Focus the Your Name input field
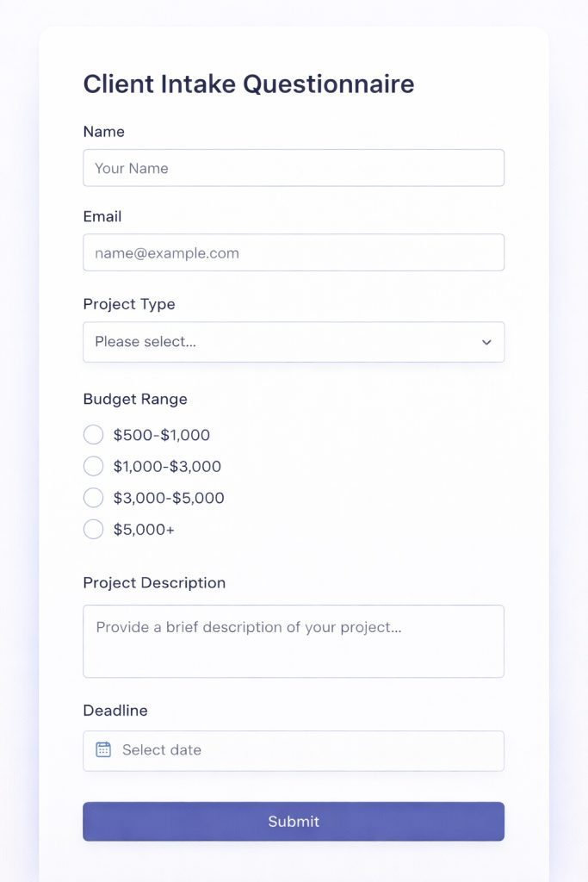Viewport: 588px width, 882px height. click(294, 167)
